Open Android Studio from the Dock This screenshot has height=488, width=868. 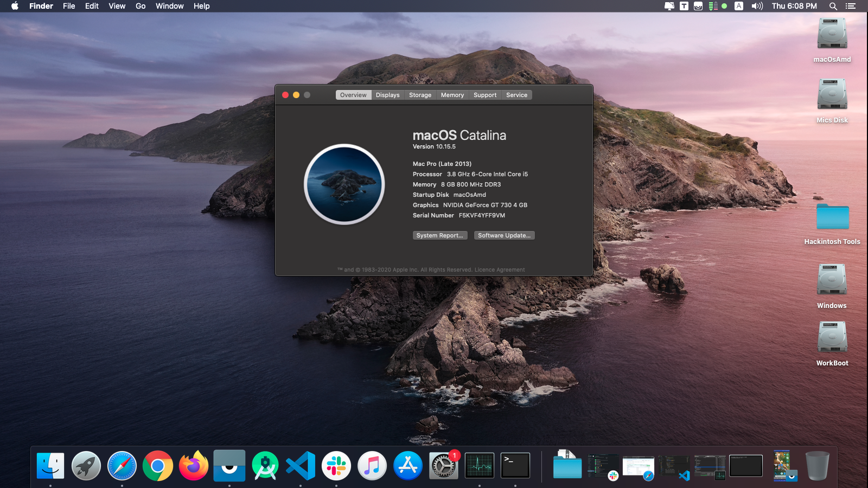pyautogui.click(x=265, y=466)
